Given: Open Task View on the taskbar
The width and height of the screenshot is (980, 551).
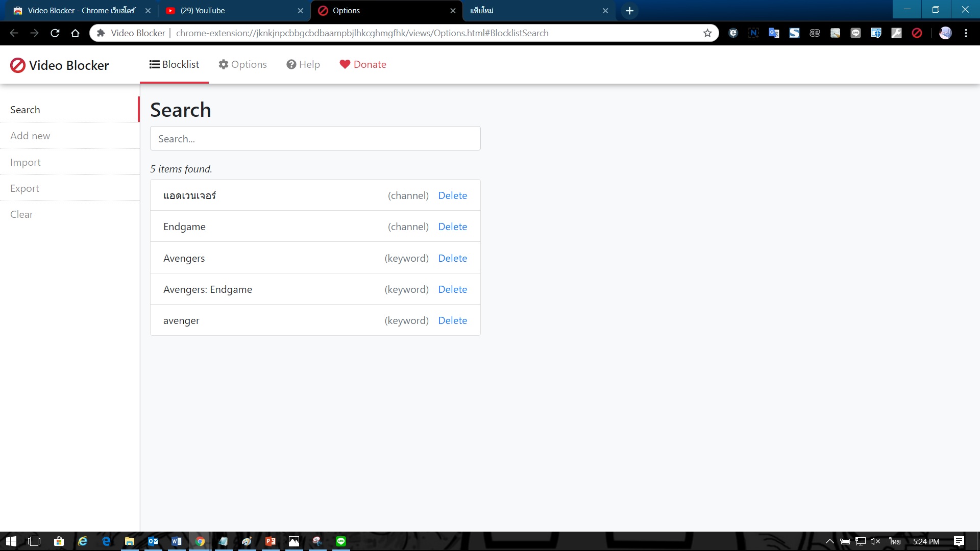Looking at the screenshot, I should coord(34,541).
